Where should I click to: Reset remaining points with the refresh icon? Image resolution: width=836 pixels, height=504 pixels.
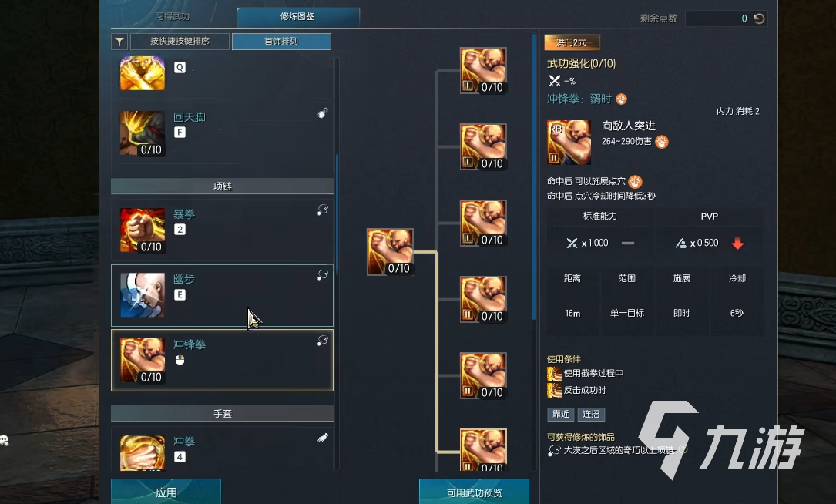(x=759, y=18)
